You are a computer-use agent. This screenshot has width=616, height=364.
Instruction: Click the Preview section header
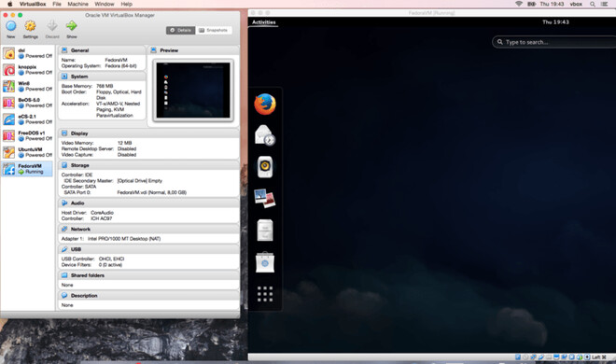[x=169, y=50]
